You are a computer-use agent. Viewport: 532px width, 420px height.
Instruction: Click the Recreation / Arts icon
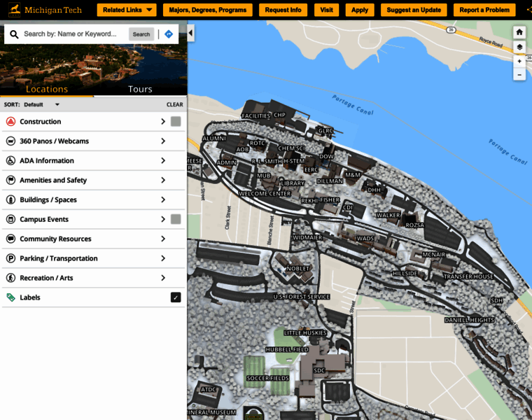click(11, 278)
